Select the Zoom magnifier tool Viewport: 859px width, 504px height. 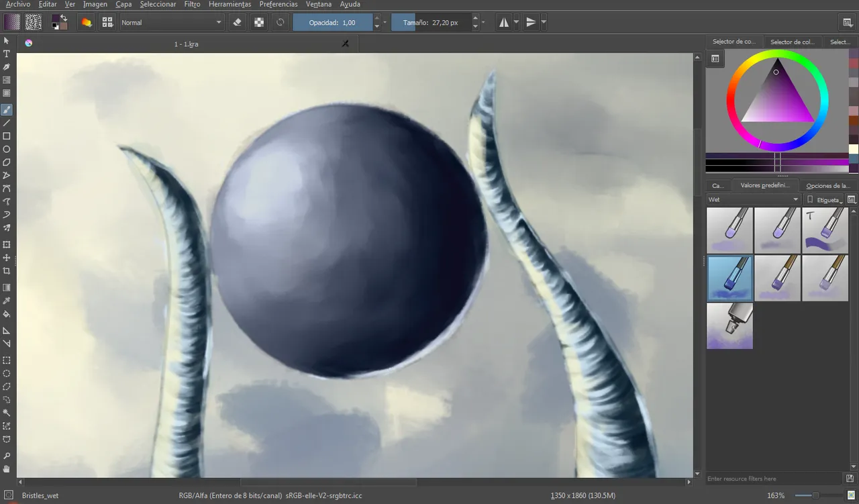7,456
